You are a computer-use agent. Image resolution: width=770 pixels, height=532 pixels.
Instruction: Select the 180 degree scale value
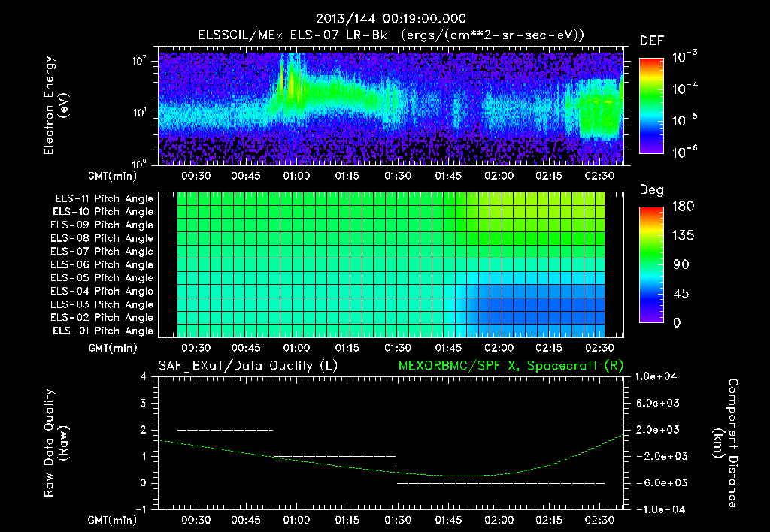coord(683,207)
